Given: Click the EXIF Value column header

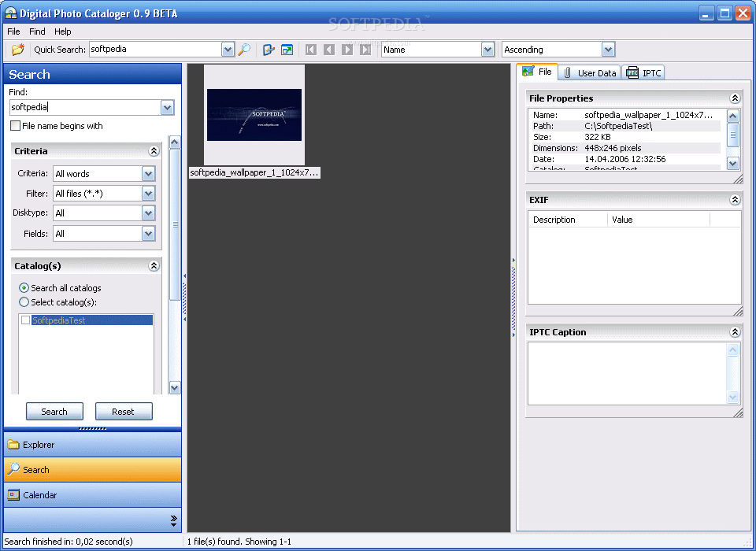Looking at the screenshot, I should tap(658, 220).
